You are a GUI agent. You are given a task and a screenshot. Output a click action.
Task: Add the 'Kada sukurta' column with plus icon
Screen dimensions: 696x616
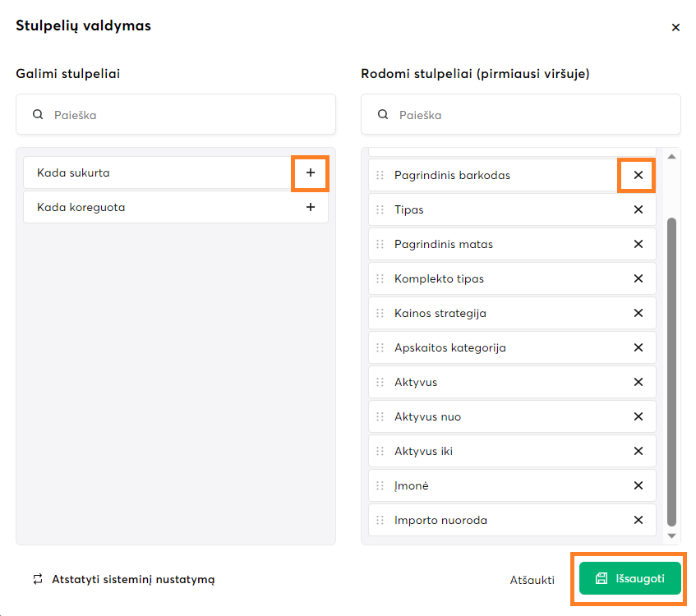(x=310, y=173)
